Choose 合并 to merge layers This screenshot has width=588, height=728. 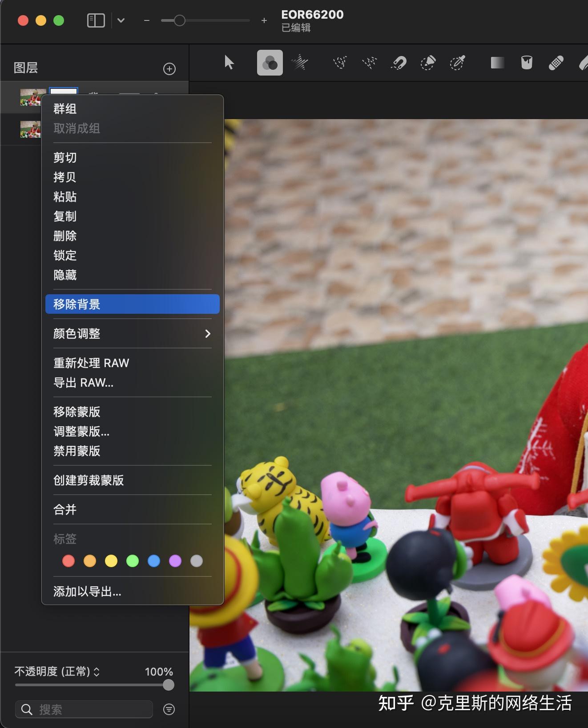pos(133,510)
